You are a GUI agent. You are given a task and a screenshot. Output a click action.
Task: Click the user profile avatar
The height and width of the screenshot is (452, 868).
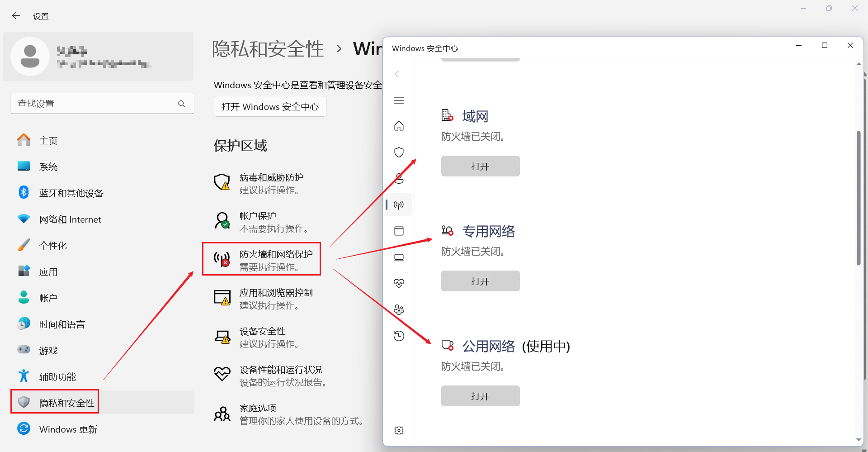click(x=30, y=56)
